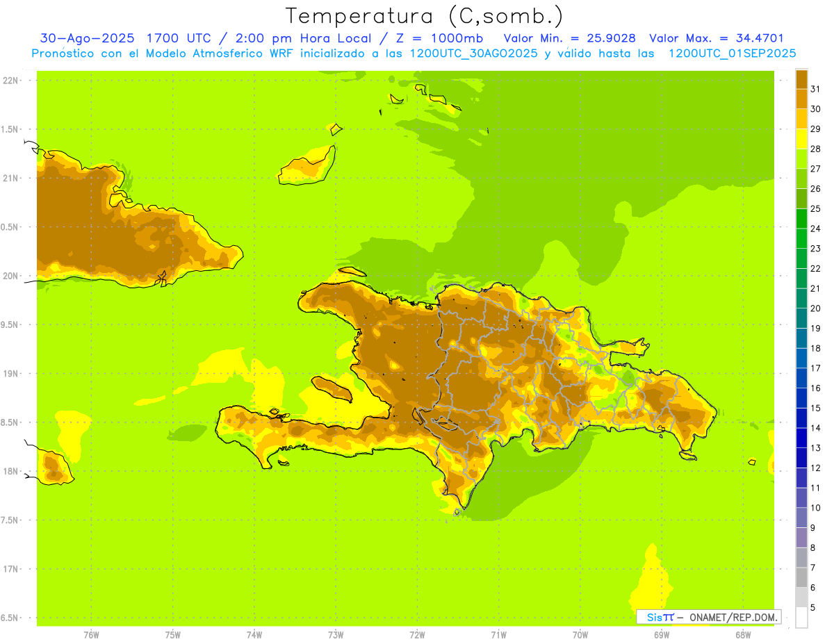834x644 pixels.
Task: Click 'Valor Max. = 34.4701' readout
Action: pyautogui.click(x=717, y=38)
